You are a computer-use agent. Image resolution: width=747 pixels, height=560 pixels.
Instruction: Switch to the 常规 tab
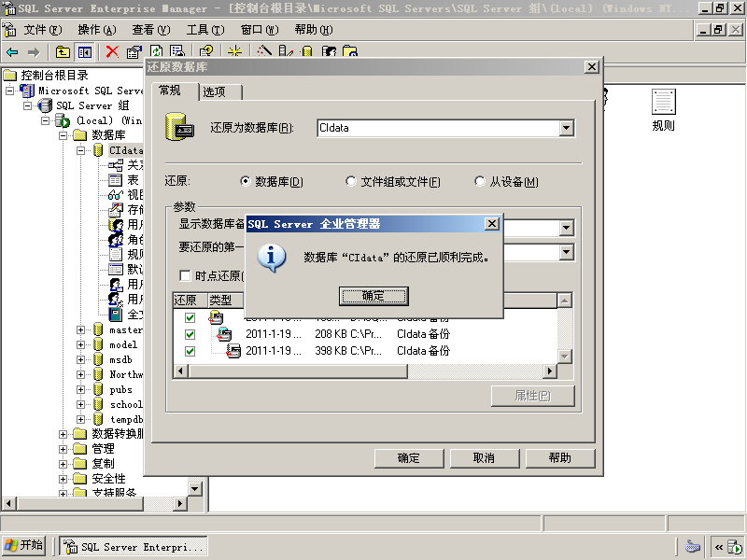pos(176,91)
